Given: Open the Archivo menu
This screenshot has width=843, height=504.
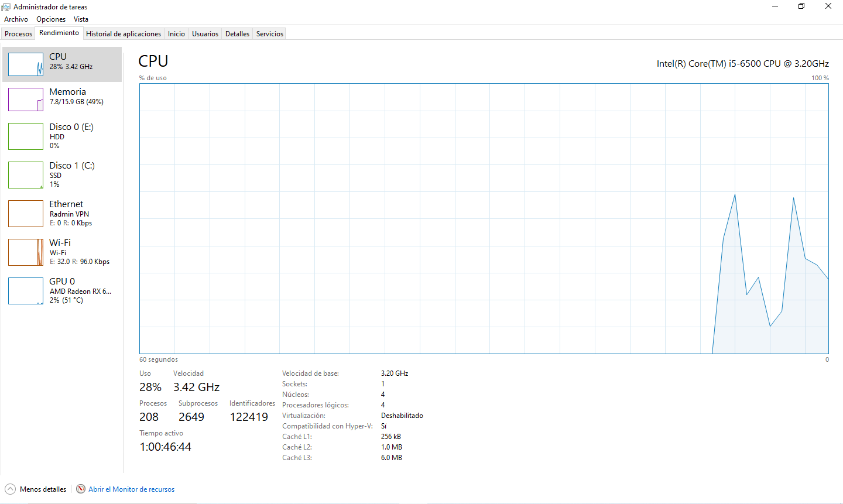Looking at the screenshot, I should pyautogui.click(x=16, y=19).
